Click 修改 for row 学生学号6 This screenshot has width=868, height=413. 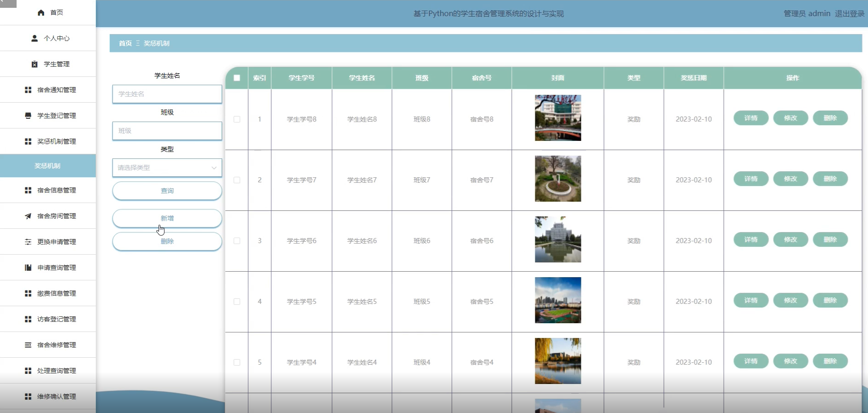[x=791, y=239]
